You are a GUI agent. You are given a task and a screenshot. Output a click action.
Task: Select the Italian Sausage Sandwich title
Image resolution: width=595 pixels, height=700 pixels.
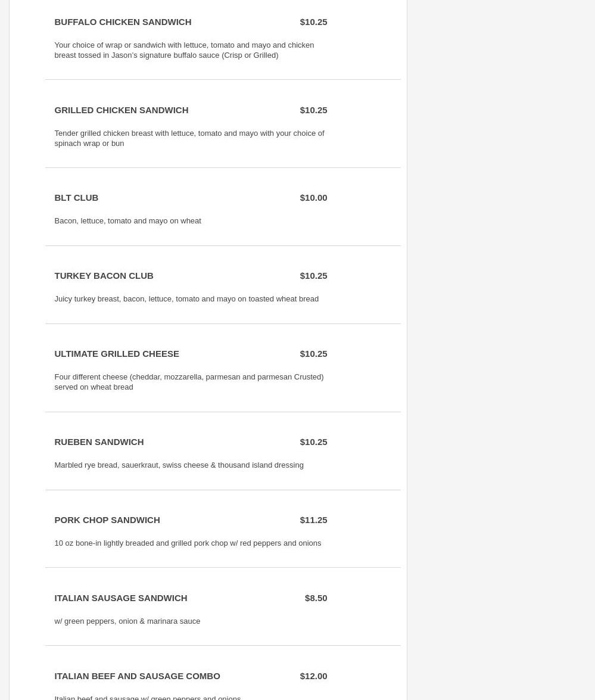click(120, 598)
